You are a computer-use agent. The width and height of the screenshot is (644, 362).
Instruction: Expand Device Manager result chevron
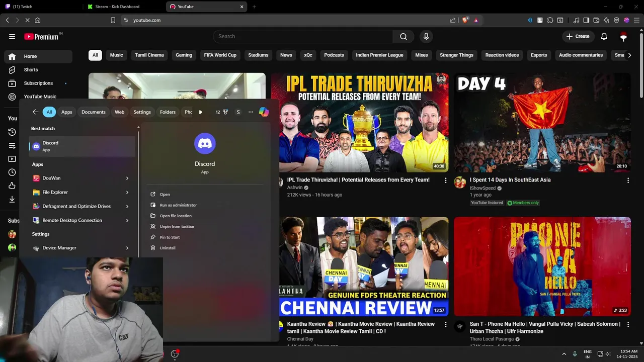pyautogui.click(x=127, y=248)
